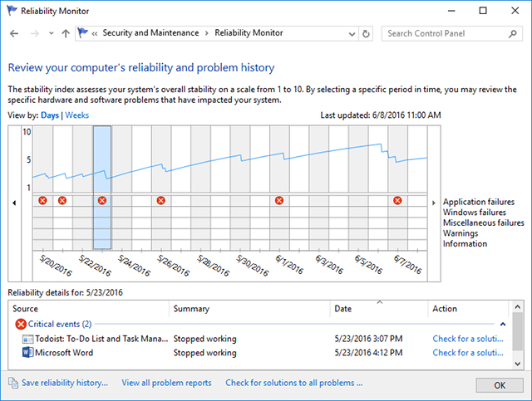The height and width of the screenshot is (401, 532).
Task: Open Security and Maintenance breadcrumb
Action: (150, 33)
